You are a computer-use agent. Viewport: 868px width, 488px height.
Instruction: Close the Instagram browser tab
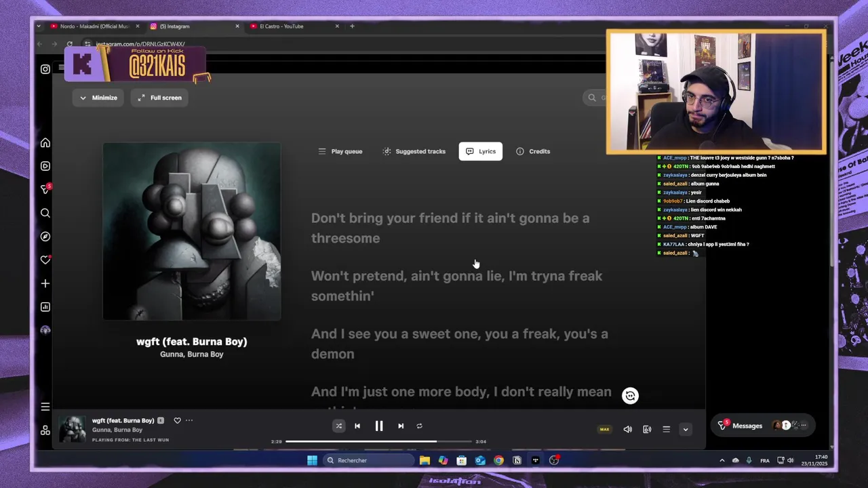coord(237,26)
